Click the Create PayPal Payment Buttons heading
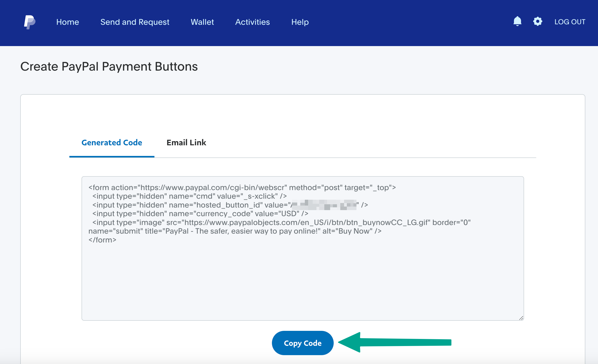The height and width of the screenshot is (364, 598). coord(109,67)
